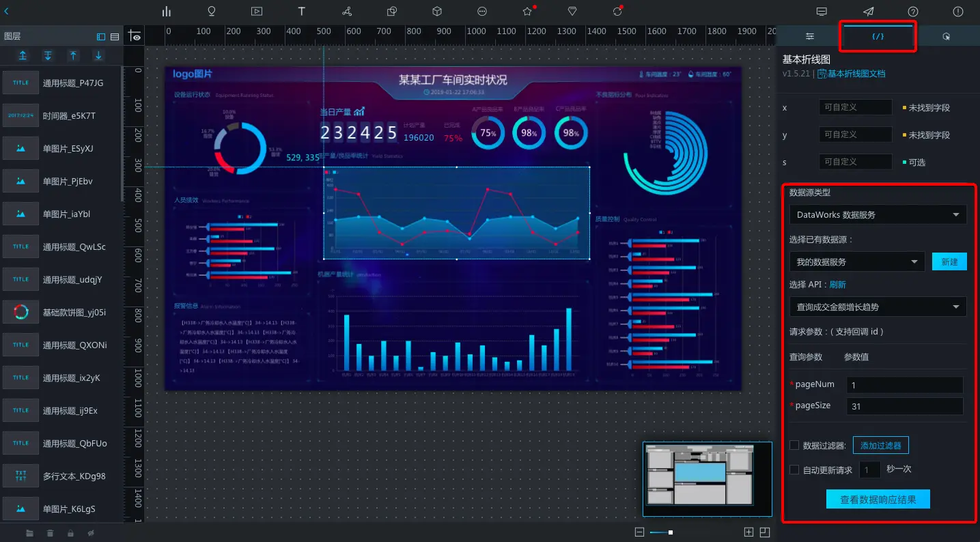
Task: Open the 数据源类型 DataWorks dropdown
Action: (878, 214)
